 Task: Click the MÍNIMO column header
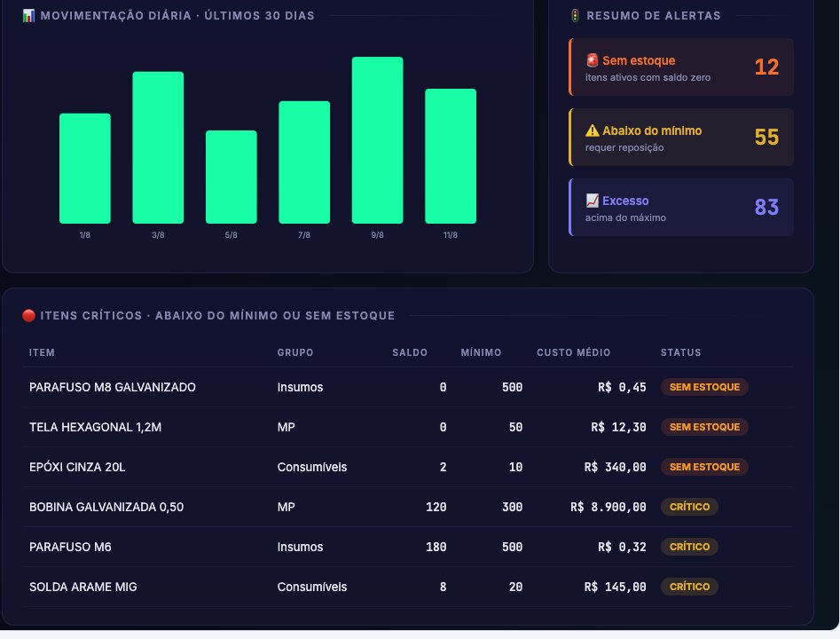[x=481, y=352]
